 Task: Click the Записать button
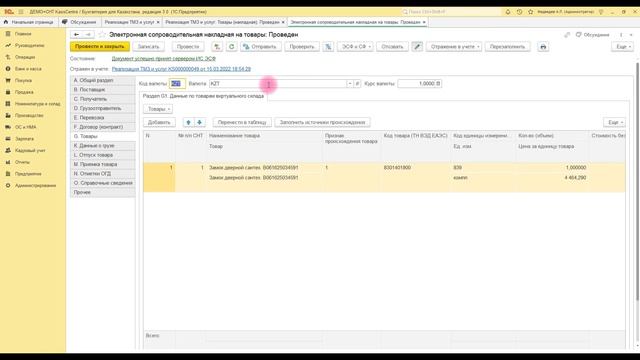tap(148, 47)
